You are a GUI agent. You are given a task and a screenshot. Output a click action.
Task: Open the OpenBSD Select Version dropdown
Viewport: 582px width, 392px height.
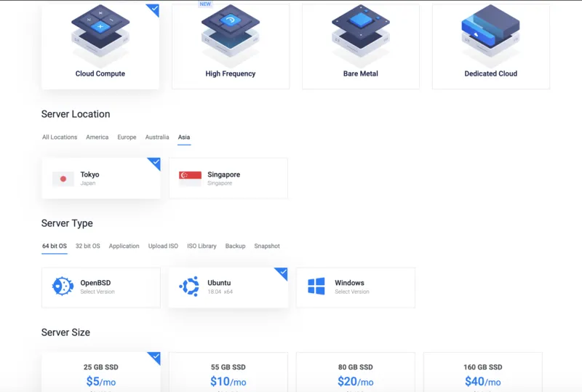click(97, 292)
